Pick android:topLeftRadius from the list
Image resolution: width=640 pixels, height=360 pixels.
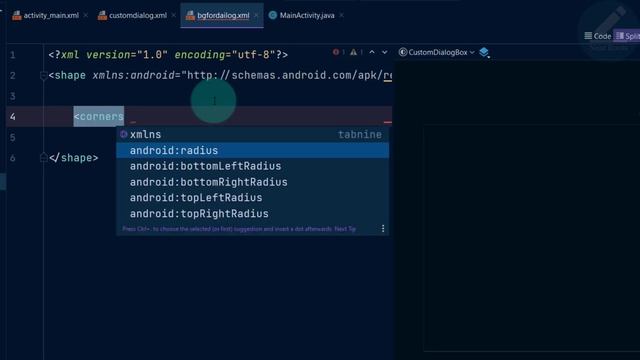pos(253,198)
